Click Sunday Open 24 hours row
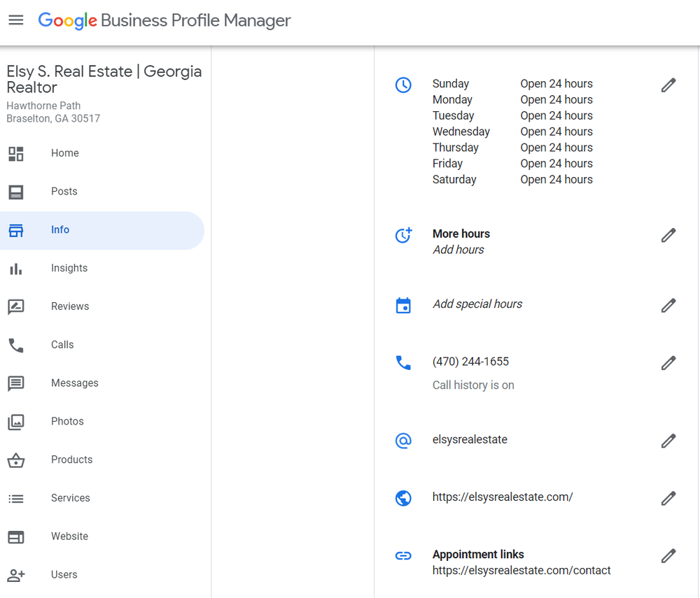Screen dimensions: 700x598 (x=512, y=84)
